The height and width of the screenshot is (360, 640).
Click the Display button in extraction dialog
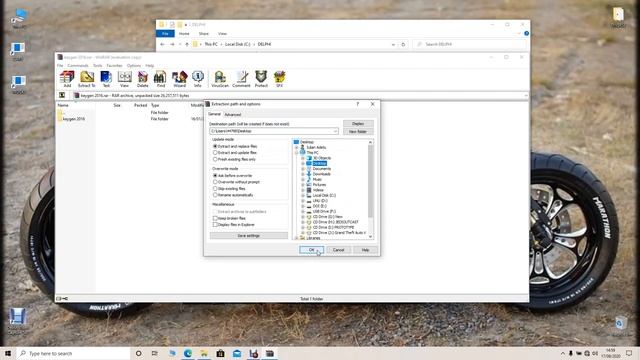[x=358, y=124]
